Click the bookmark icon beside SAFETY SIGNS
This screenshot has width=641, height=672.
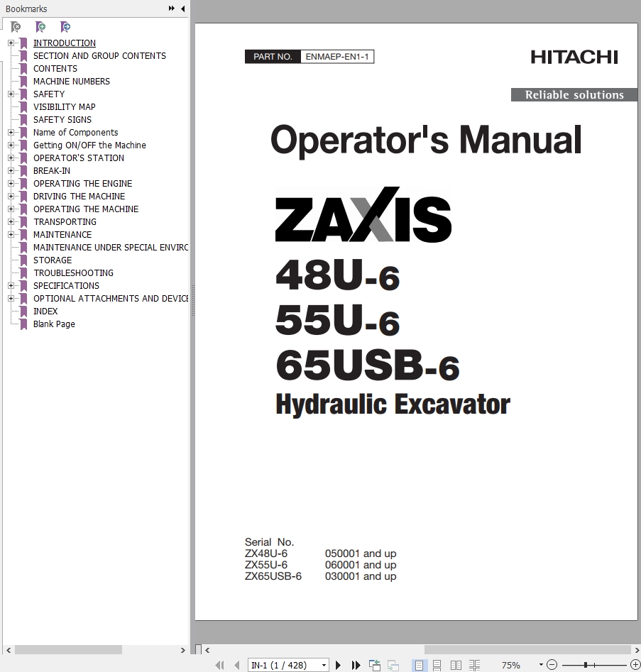pyautogui.click(x=23, y=120)
